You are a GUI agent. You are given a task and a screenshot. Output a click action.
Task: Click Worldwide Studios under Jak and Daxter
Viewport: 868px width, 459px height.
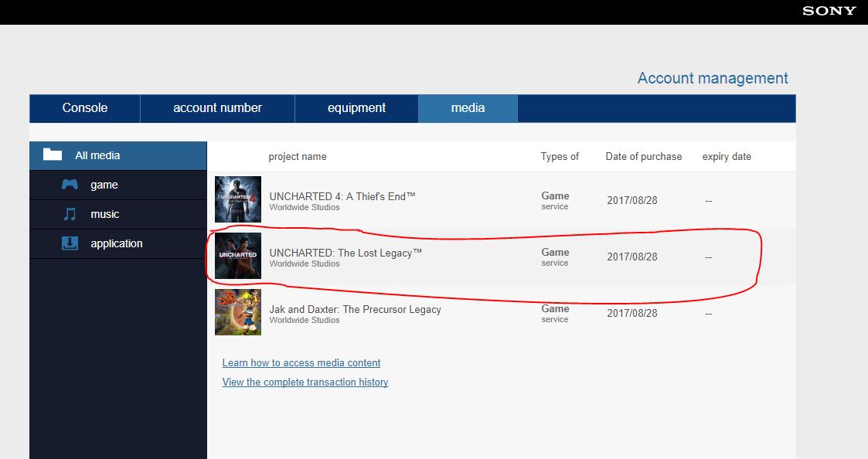coord(305,320)
